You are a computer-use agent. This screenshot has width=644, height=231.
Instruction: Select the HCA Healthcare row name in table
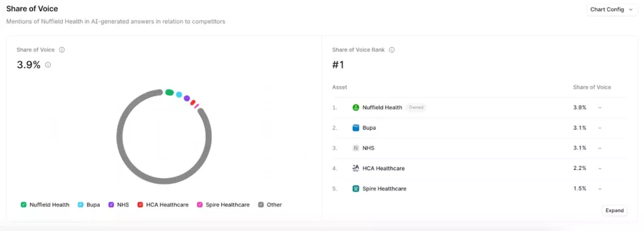(x=383, y=168)
